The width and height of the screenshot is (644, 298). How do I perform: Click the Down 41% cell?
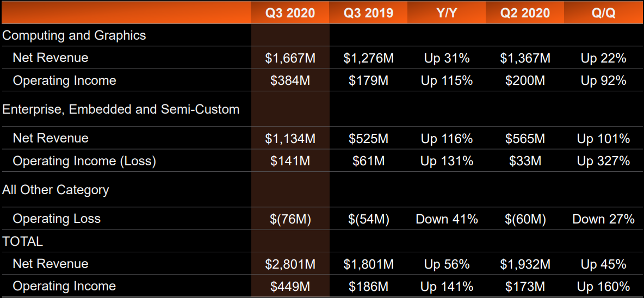click(447, 219)
